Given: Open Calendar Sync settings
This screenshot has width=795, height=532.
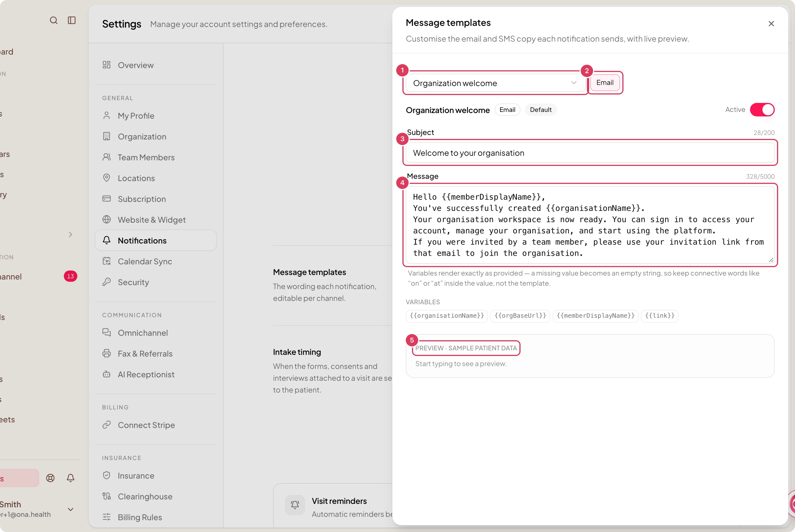Looking at the screenshot, I should point(156,261).
